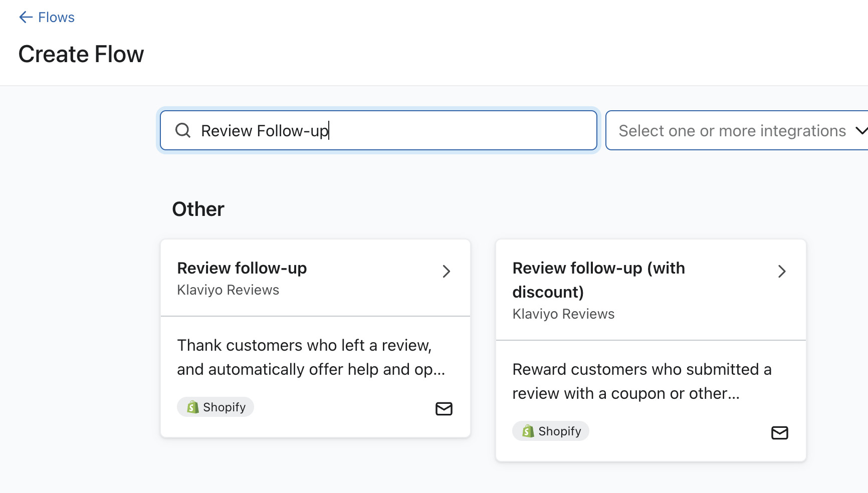Click the Other section heading
The image size is (868, 493).
(x=197, y=209)
